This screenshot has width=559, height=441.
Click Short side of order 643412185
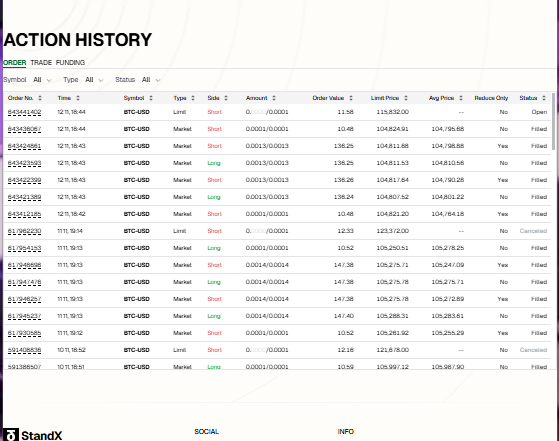(x=215, y=214)
